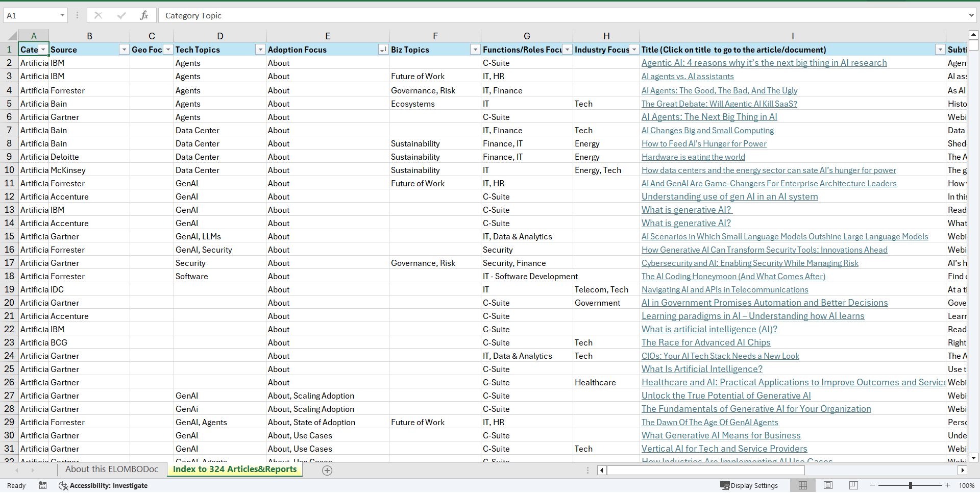Screen dimensions: 980x493
Task: Click the Name Box showing A1
Action: click(31, 15)
